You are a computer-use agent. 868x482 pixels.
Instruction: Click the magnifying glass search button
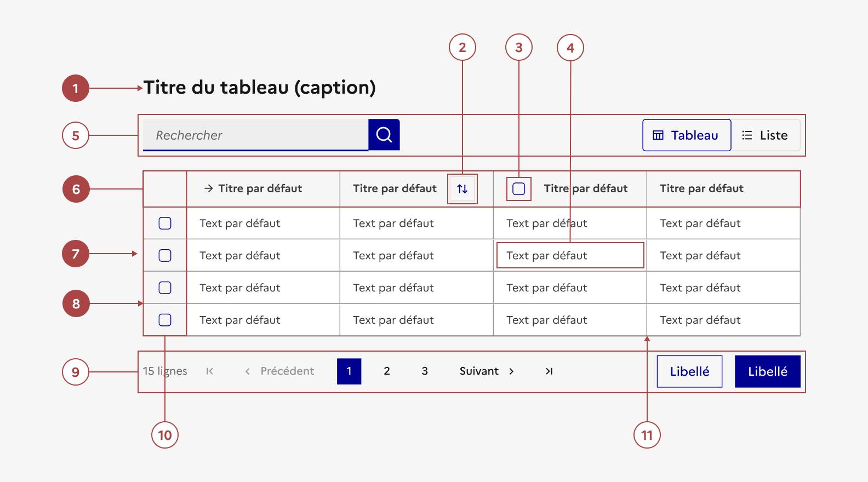(x=384, y=135)
